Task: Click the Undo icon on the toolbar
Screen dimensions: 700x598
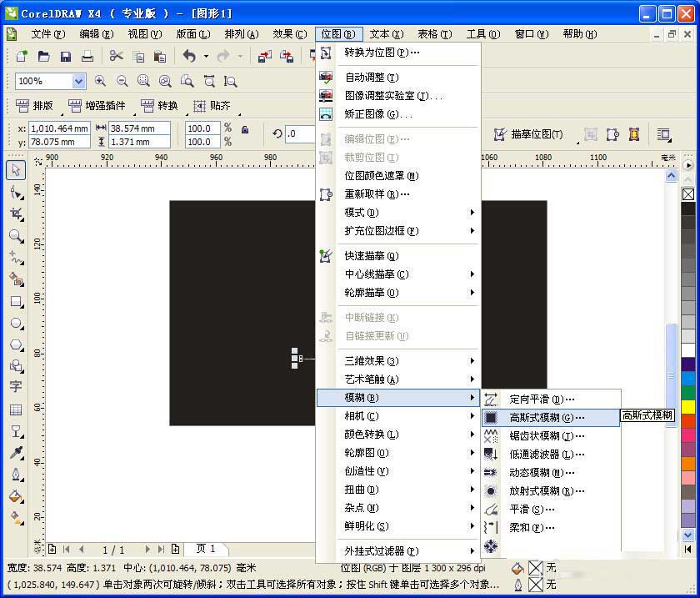Action: [189, 56]
